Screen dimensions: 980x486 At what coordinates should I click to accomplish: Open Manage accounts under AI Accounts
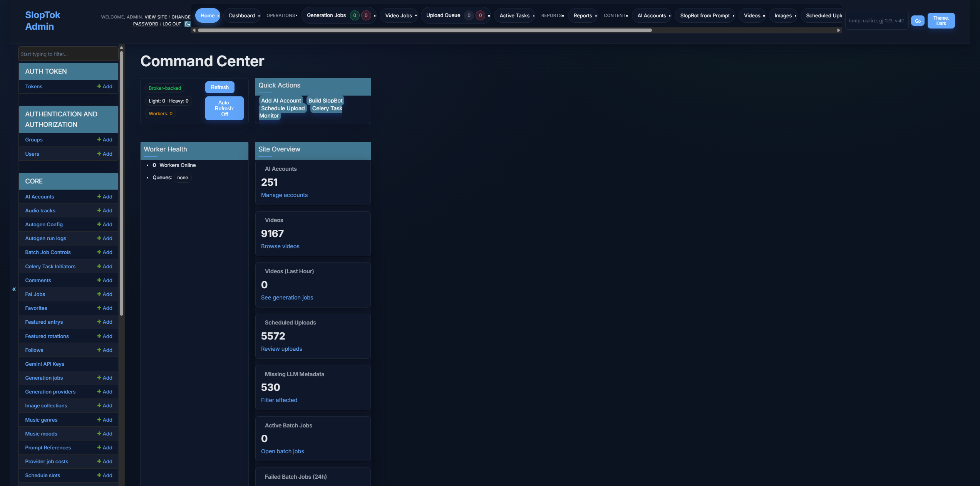pyautogui.click(x=284, y=195)
